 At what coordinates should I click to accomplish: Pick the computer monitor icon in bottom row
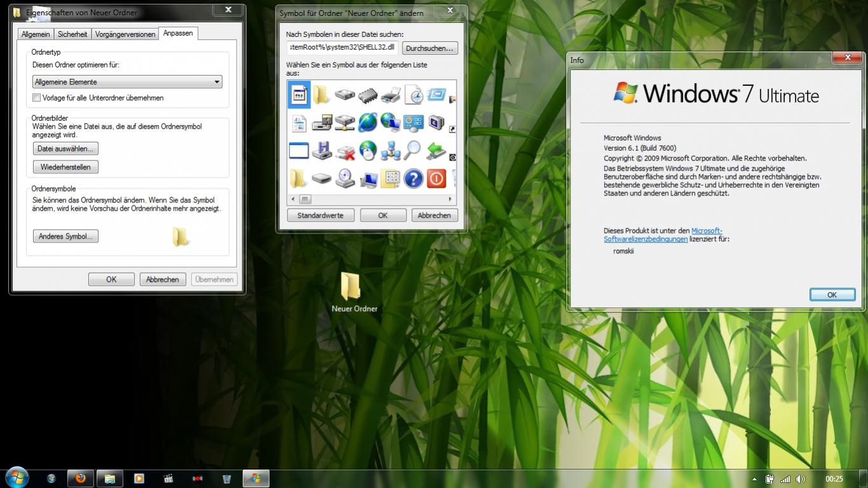(368, 179)
